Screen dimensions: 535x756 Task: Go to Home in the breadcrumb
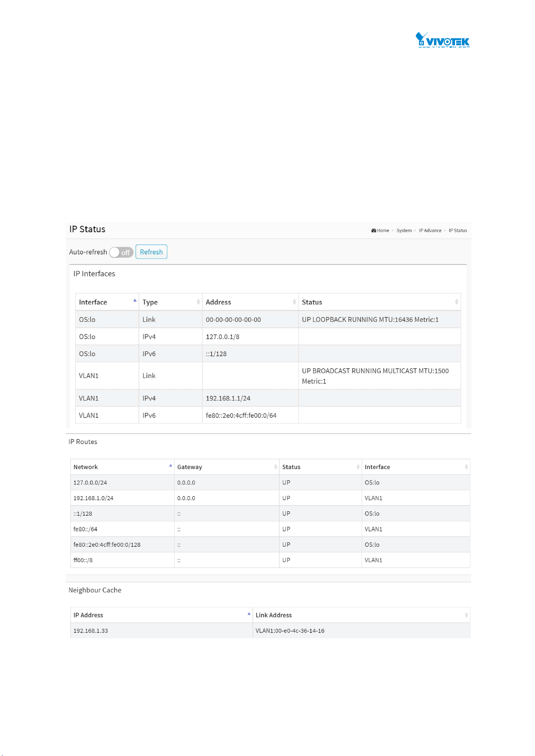383,231
